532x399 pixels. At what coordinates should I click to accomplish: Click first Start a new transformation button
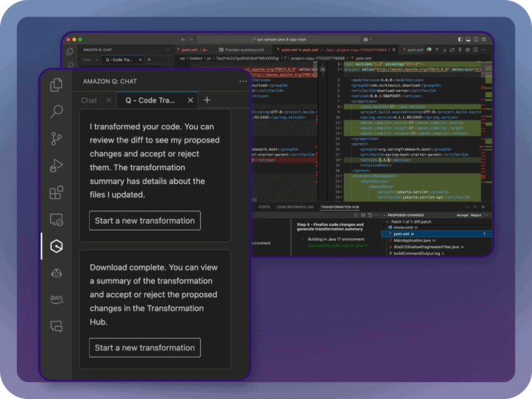tap(145, 221)
